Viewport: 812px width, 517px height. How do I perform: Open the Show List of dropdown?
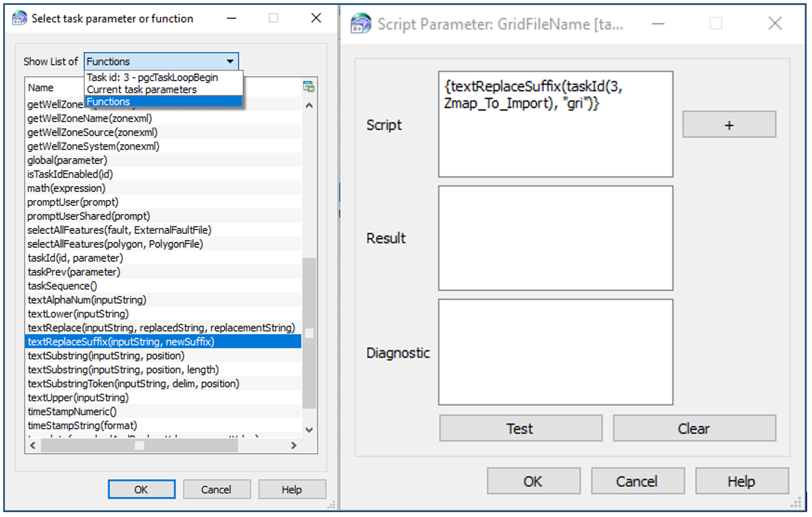(230, 62)
